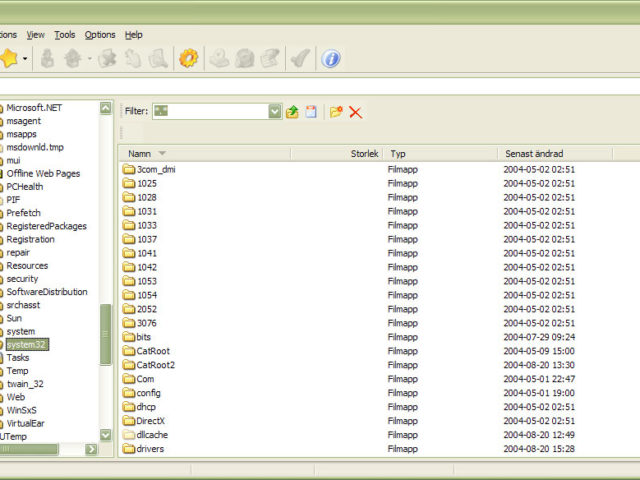This screenshot has width=640, height=480.
Task: Click the yellow star favorites icon
Action: click(x=9, y=59)
